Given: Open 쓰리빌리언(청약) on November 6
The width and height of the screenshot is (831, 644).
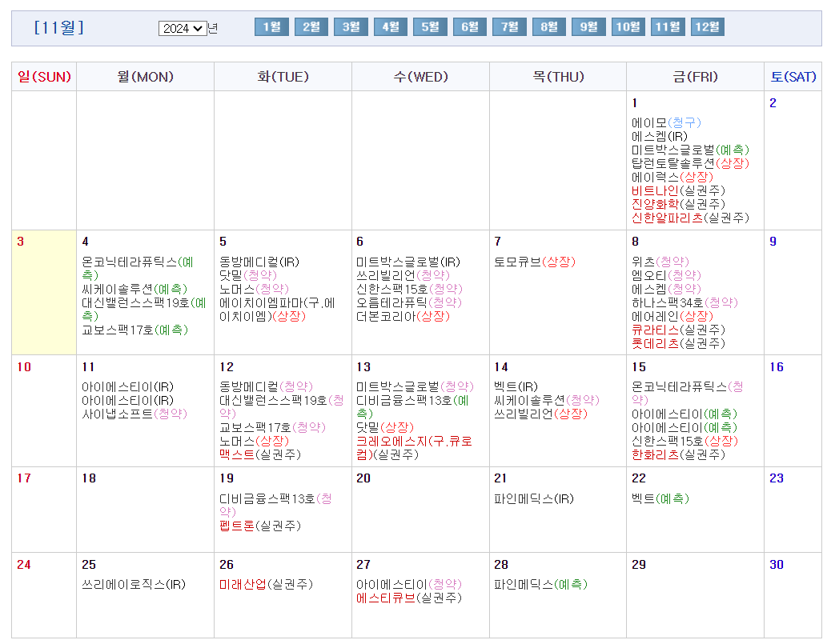Looking at the screenshot, I should [403, 275].
